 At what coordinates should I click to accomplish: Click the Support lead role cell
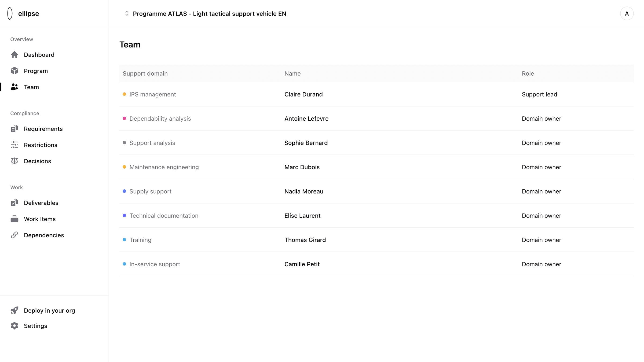[x=539, y=94]
